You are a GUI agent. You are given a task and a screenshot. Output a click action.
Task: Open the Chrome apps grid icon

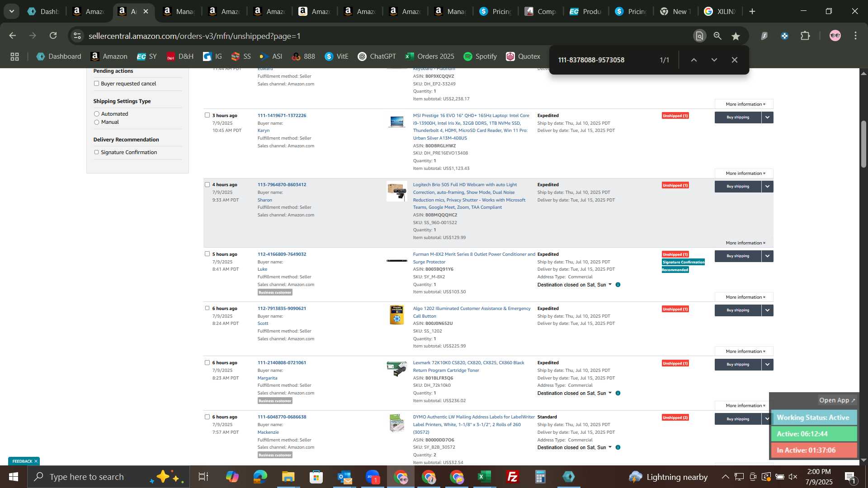(14, 56)
